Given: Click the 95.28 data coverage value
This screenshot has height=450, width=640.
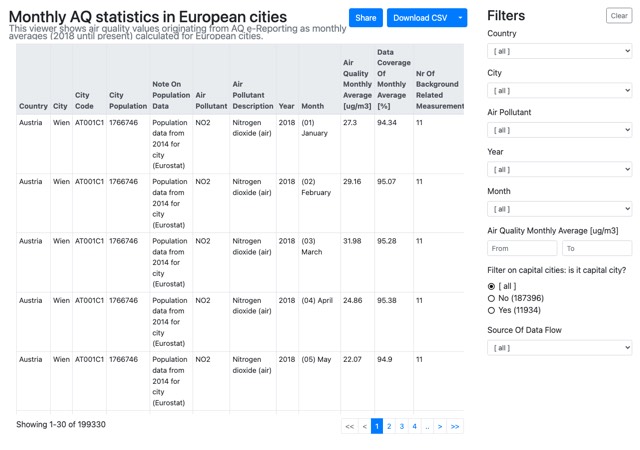Looking at the screenshot, I should click(387, 241).
